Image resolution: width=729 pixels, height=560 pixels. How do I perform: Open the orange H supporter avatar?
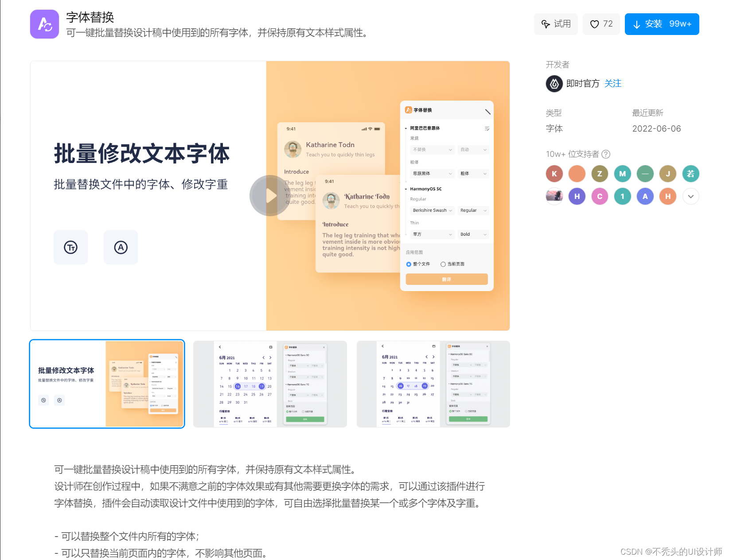point(668,196)
